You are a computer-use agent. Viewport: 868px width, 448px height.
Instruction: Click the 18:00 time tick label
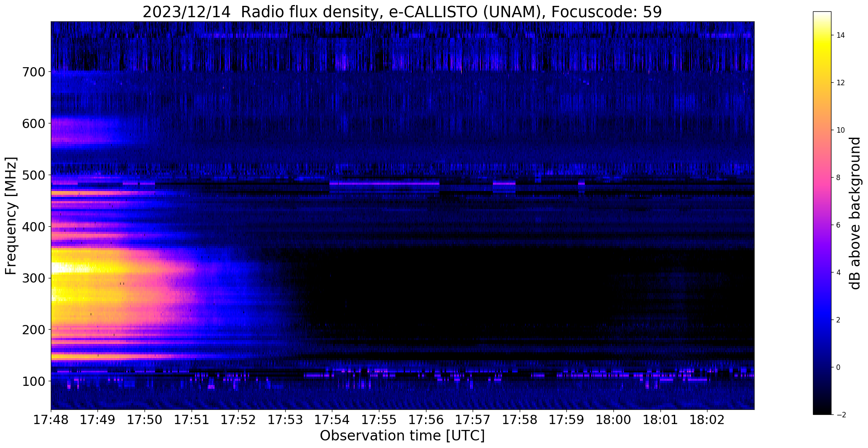click(x=613, y=420)
